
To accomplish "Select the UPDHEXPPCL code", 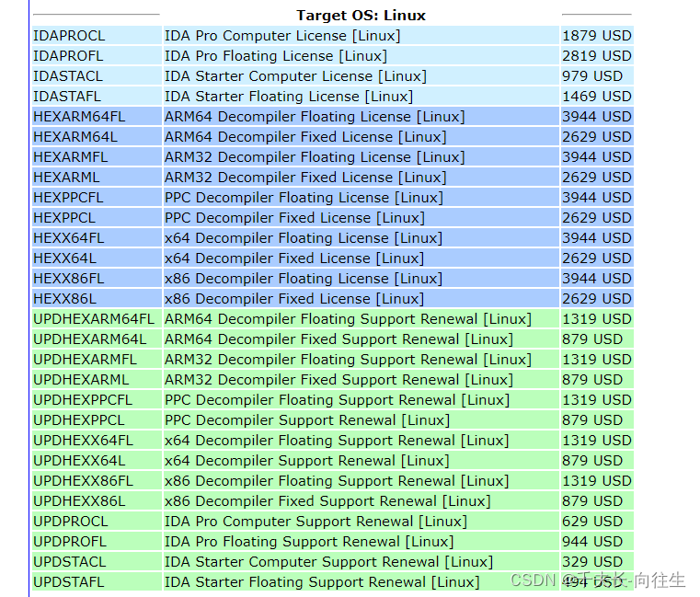I will 78,420.
